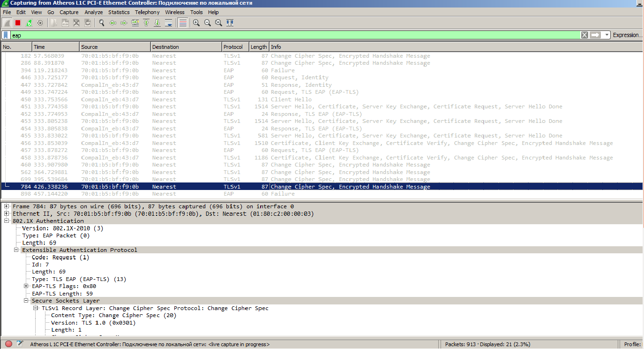This screenshot has height=349, width=644.
Task: Sort packets by No. column header
Action: 16,47
